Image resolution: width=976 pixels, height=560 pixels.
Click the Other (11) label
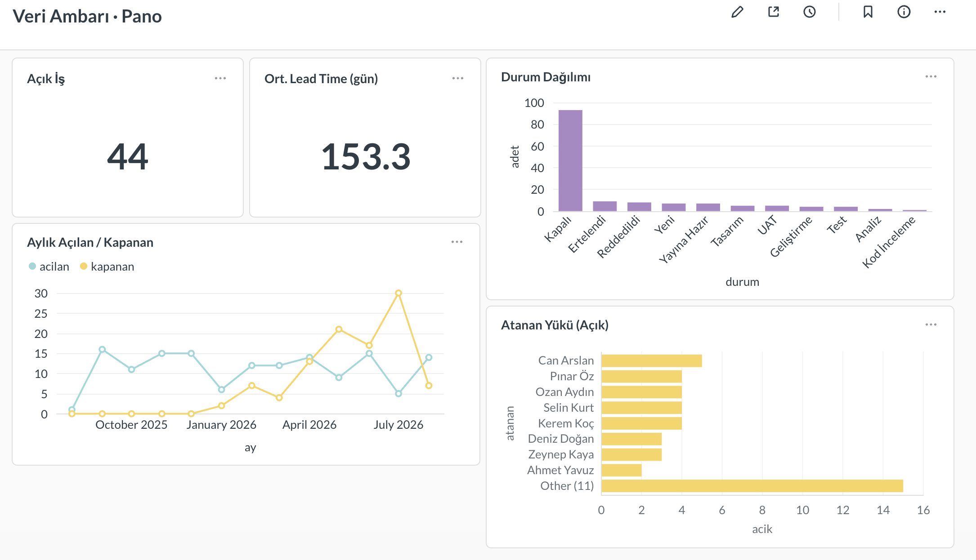click(567, 486)
